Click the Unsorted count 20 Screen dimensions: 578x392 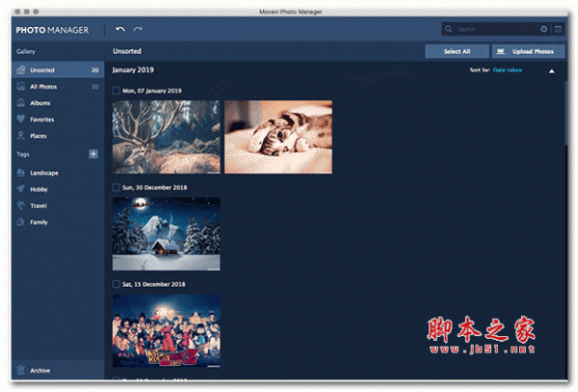coord(95,70)
